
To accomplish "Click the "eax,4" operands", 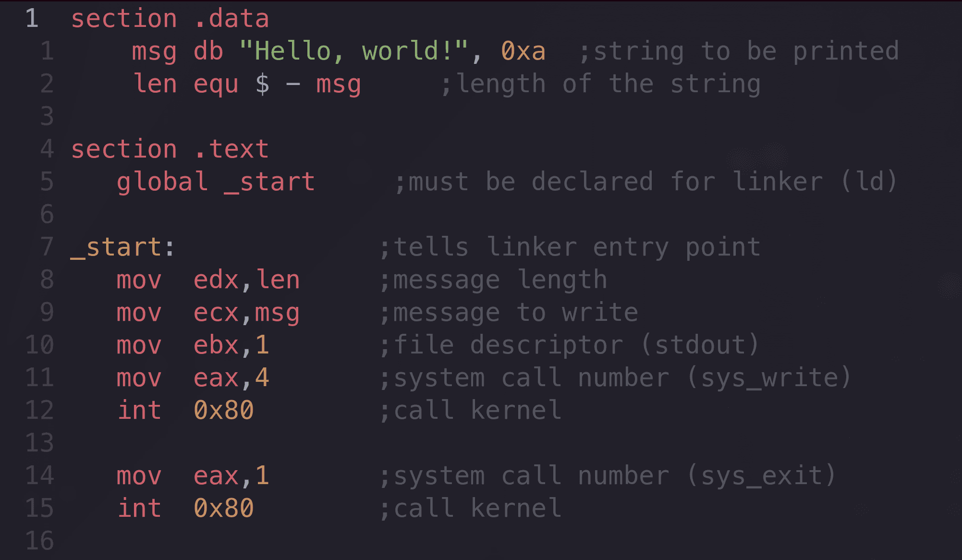I will point(231,378).
